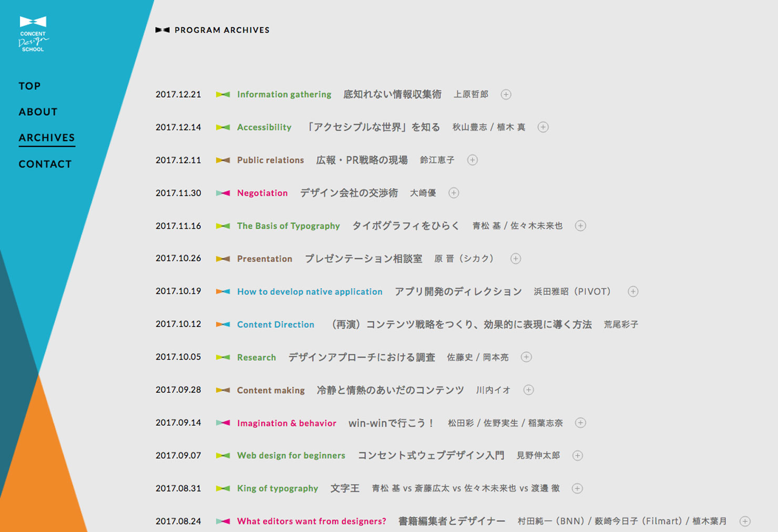Open the Research program link
The height and width of the screenshot is (532, 778).
[257, 357]
